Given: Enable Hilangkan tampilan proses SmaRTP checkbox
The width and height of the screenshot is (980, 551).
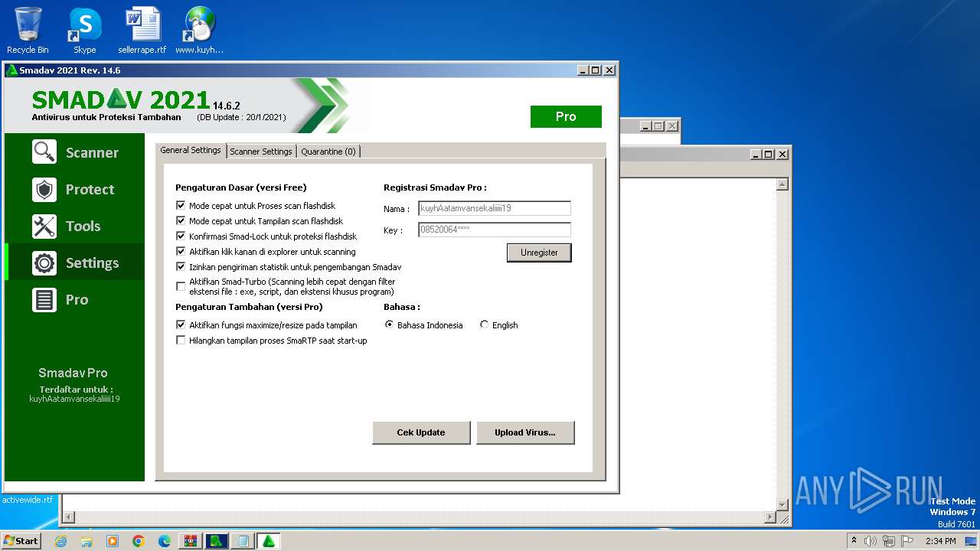Looking at the screenshot, I should pyautogui.click(x=181, y=341).
